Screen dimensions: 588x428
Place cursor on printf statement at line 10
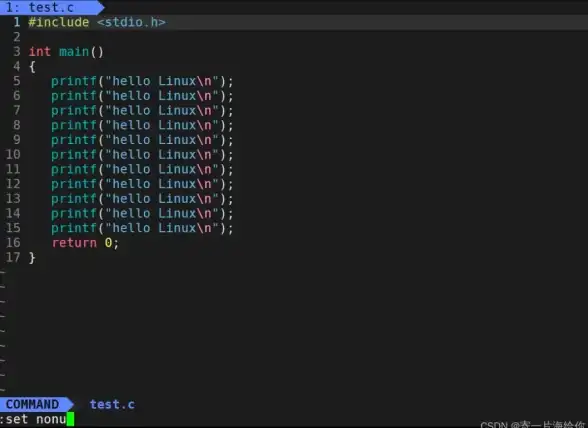pos(142,155)
